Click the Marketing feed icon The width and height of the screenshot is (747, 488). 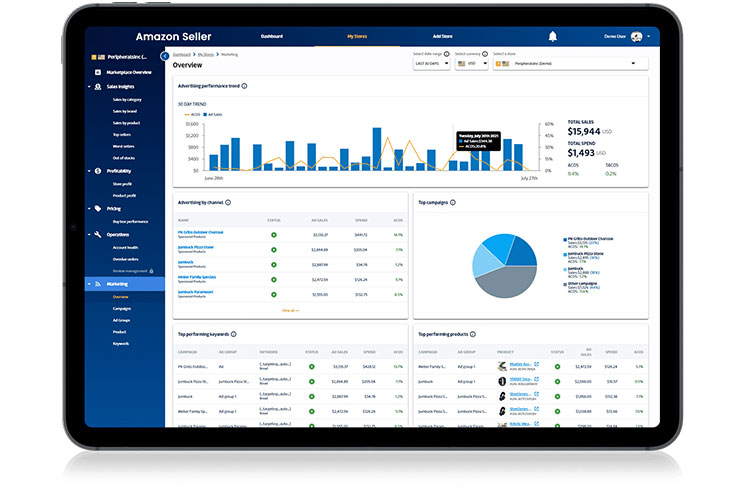98,284
